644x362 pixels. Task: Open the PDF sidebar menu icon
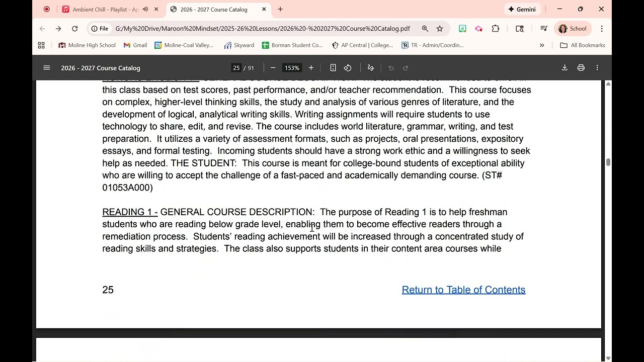tap(47, 68)
